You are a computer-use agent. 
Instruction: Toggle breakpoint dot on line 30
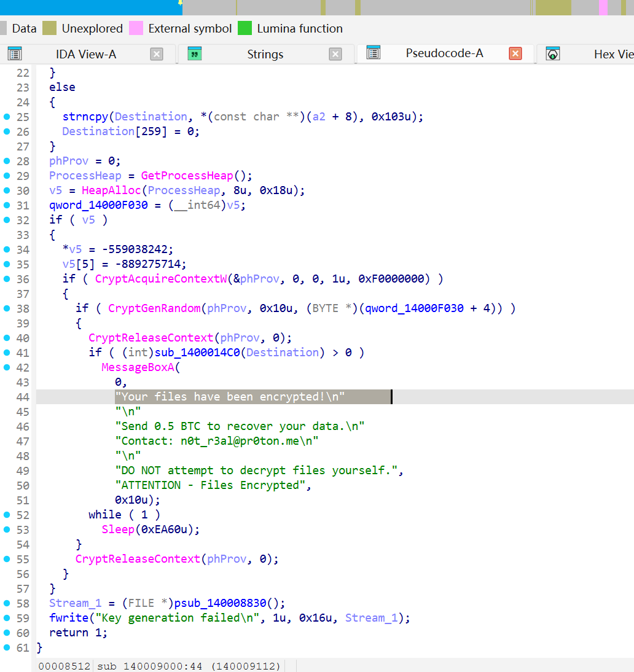(7, 190)
